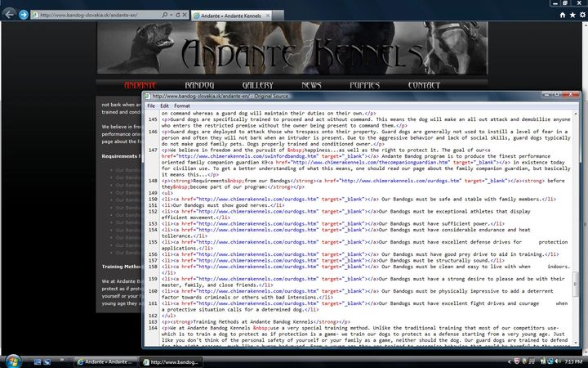Click the Contact navigation link
Viewport: 588px width, 368px height.
point(424,85)
